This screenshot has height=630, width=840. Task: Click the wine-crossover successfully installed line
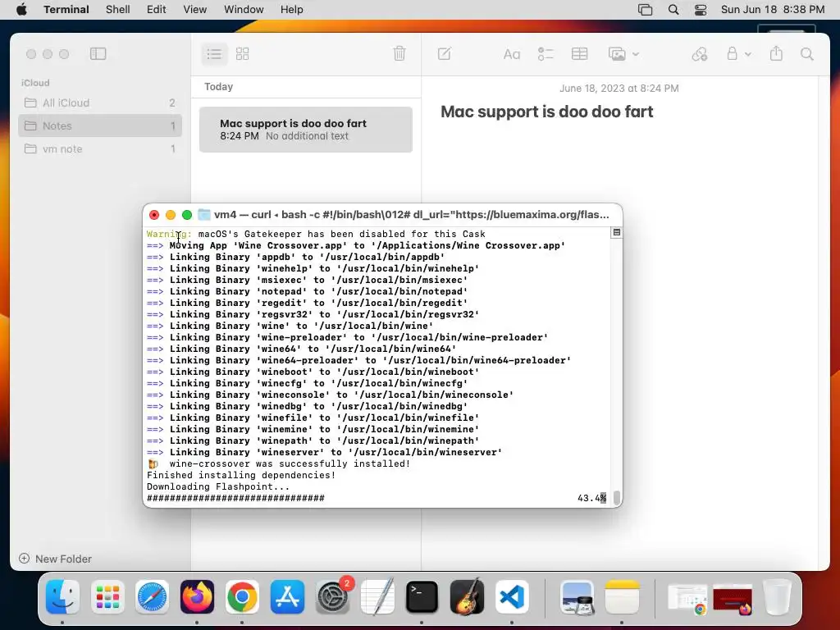279,464
